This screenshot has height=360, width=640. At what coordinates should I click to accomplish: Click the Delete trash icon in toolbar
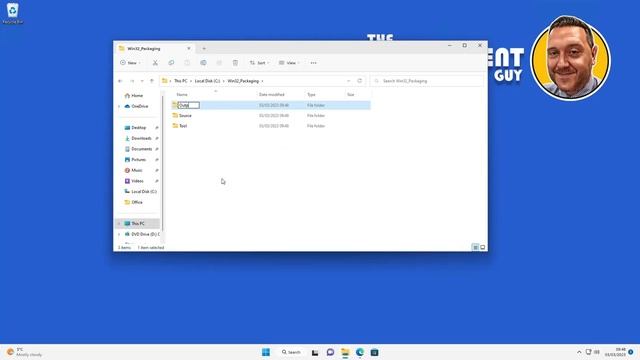[235, 63]
